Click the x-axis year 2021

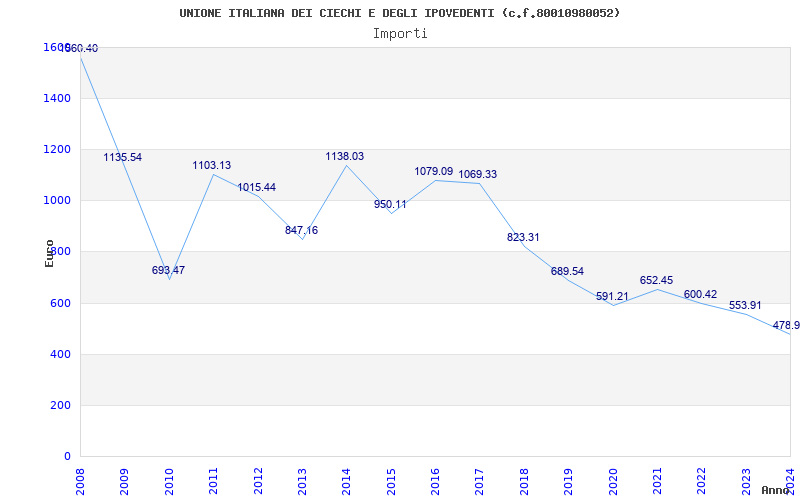click(x=657, y=481)
